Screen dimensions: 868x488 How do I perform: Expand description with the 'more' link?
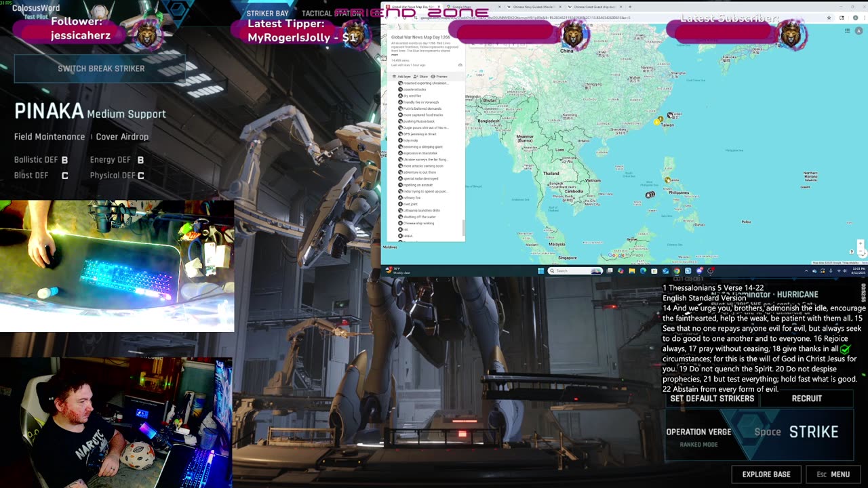pos(395,54)
